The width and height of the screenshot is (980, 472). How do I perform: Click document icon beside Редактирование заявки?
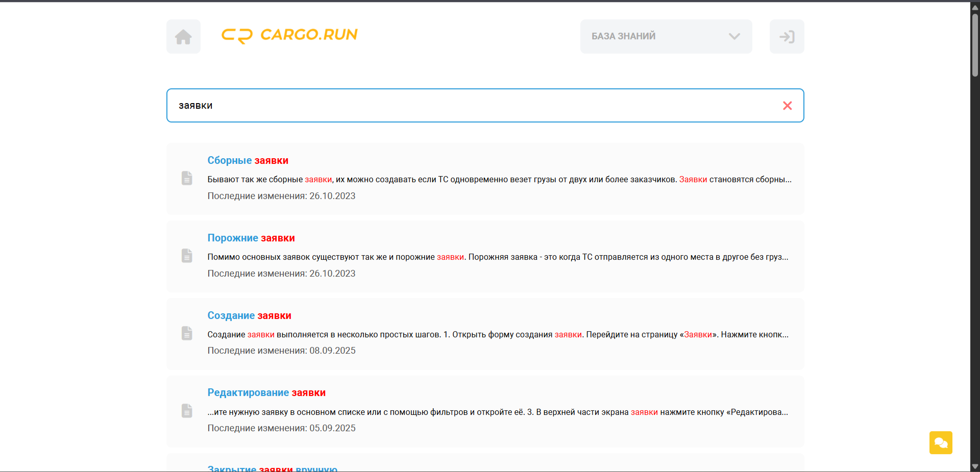point(187,411)
